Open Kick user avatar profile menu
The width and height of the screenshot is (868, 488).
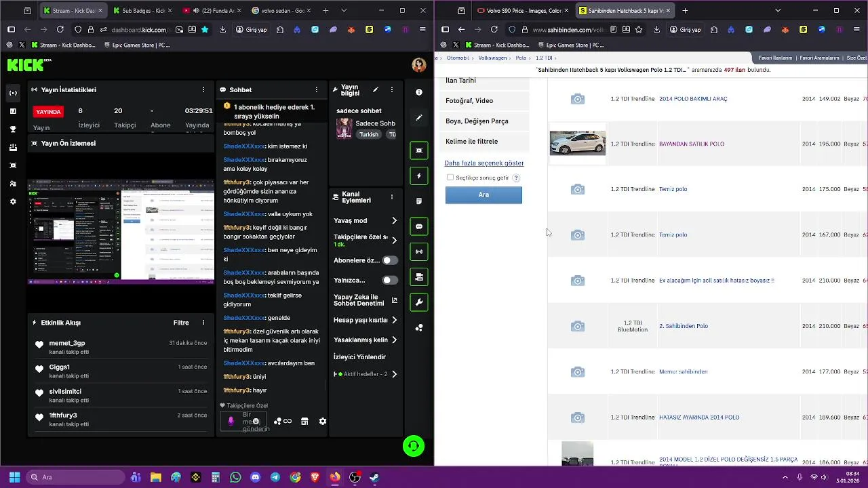[419, 65]
